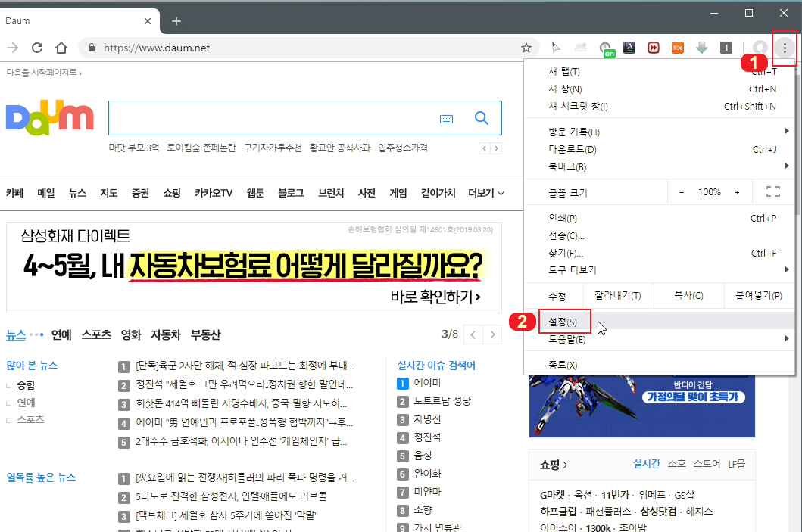Open the 쇼핑 section header link
Viewport: 802px width, 532px height.
[554, 465]
